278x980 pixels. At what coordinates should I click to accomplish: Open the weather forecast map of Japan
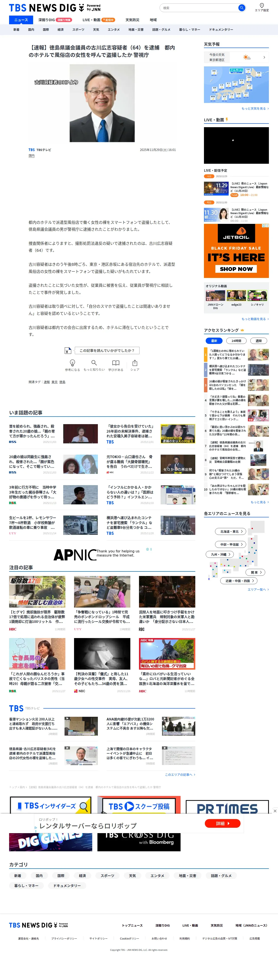[236, 84]
